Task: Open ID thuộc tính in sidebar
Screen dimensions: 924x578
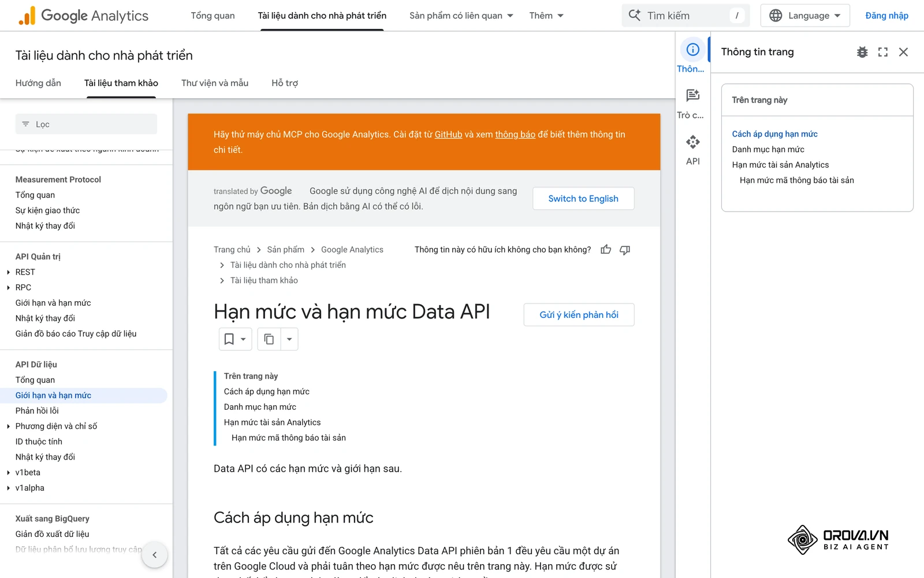Action: tap(39, 442)
